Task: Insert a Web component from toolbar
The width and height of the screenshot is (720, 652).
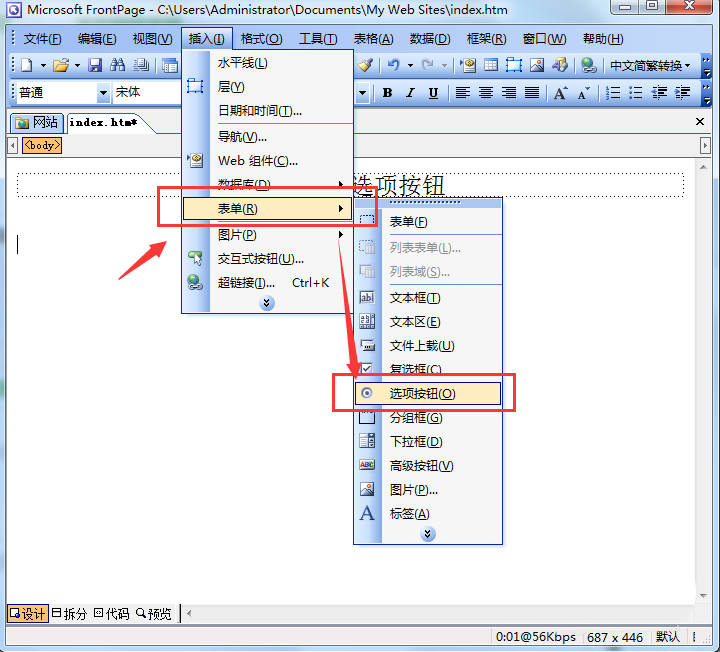Action: tap(468, 65)
